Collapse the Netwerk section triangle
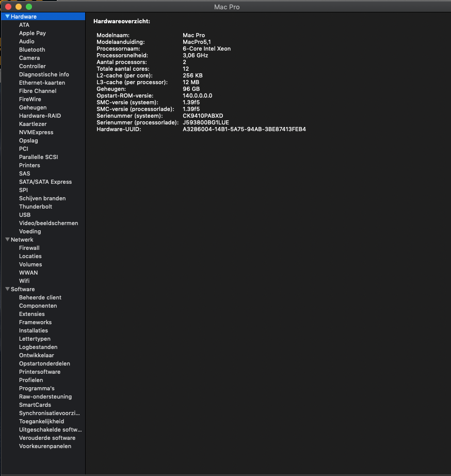451x476 pixels. 8,240
